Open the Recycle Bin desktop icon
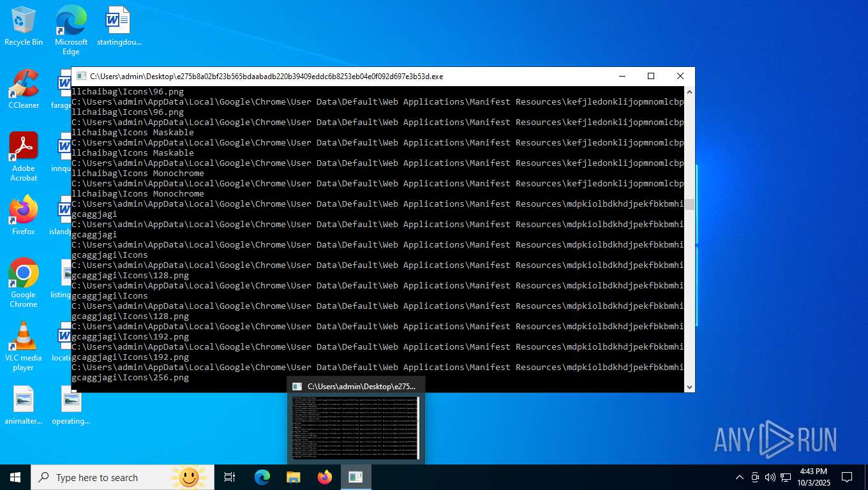 24,27
